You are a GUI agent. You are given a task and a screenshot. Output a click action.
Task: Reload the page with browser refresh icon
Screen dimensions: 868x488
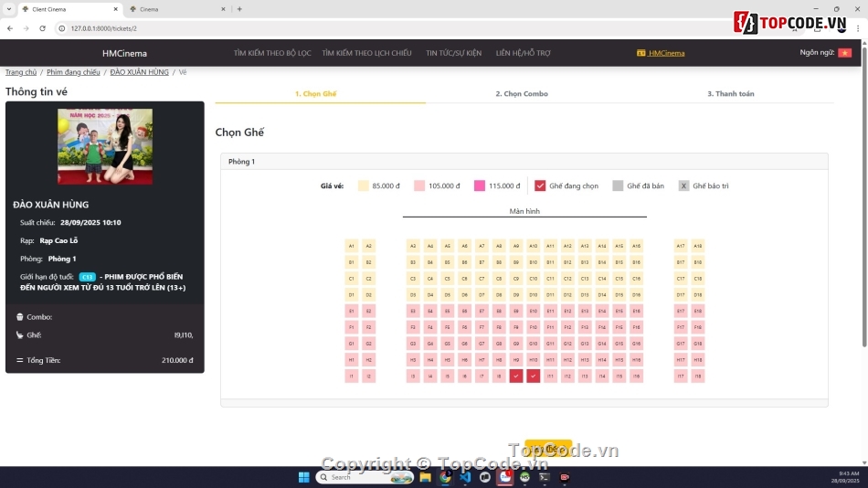pyautogui.click(x=42, y=28)
